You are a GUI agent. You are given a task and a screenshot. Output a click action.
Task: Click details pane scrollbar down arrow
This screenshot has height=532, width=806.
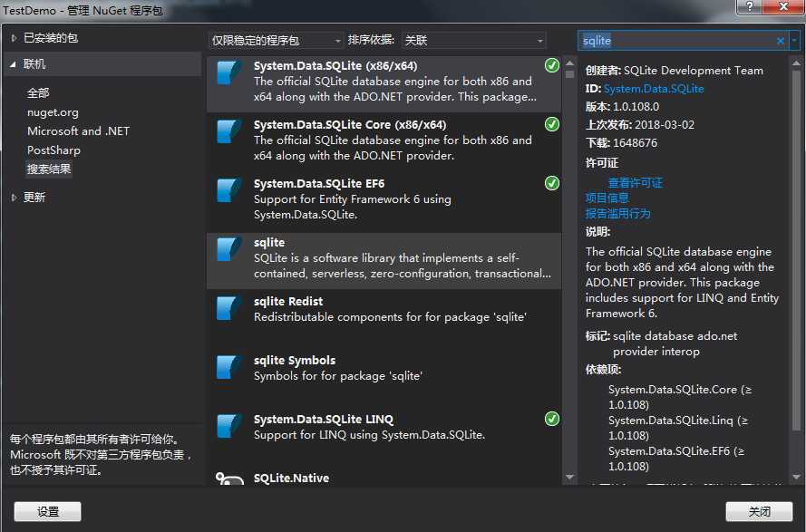tap(796, 478)
